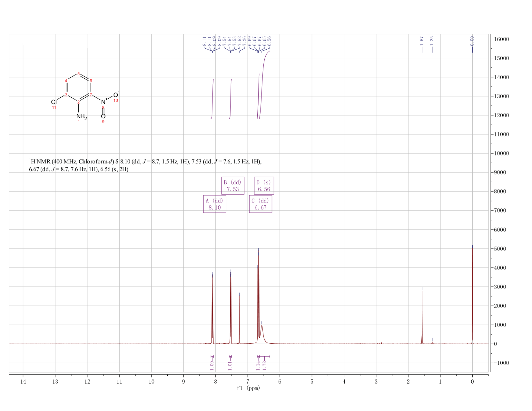Select multiplet box C (dd) 6.67
Screen dimensions: 532x411
tap(261, 204)
